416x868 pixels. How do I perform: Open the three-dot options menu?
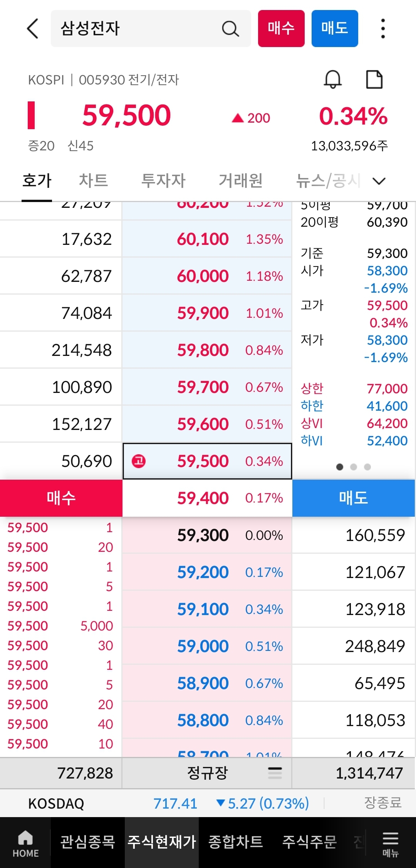382,29
